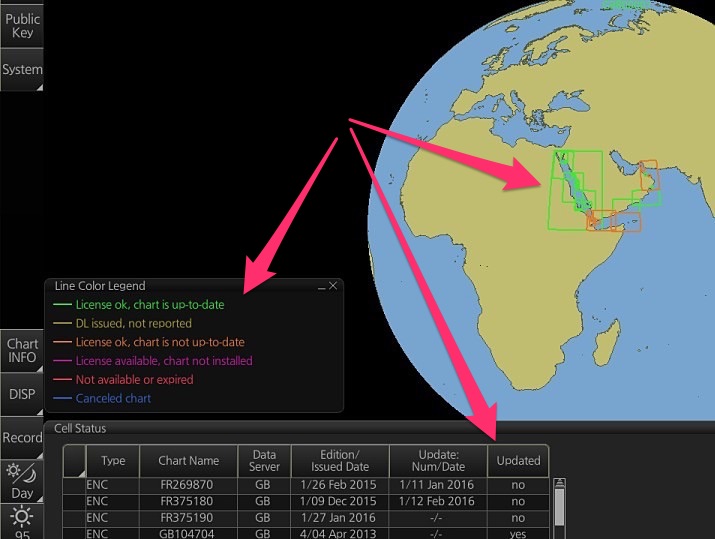Open the Chart INFO menu
This screenshot has width=715, height=539.
(x=22, y=350)
